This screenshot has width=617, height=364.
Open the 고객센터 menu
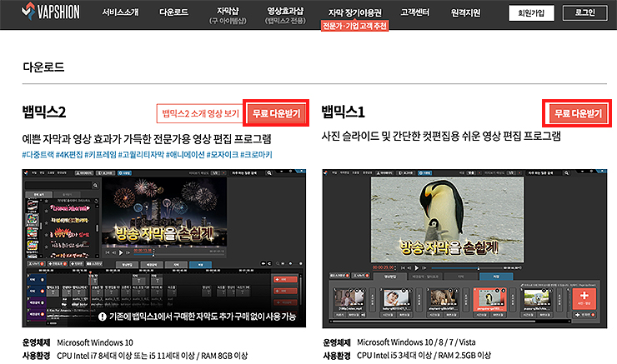point(414,12)
